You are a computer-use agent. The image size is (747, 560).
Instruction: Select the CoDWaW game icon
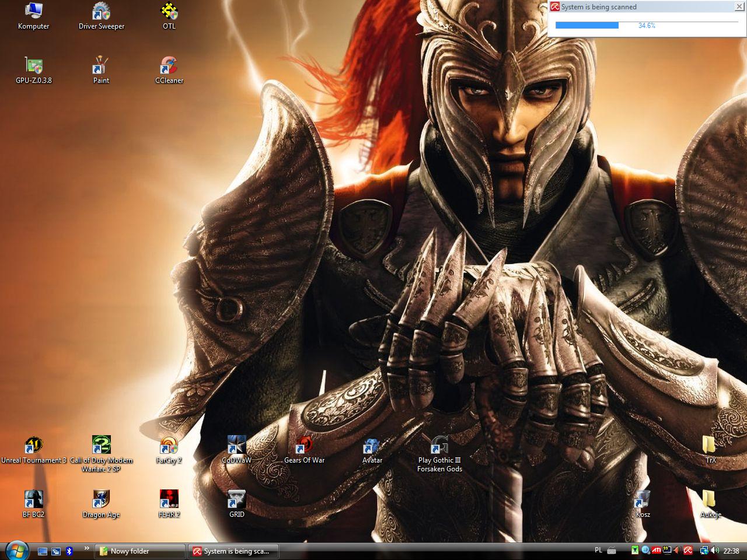click(x=237, y=450)
